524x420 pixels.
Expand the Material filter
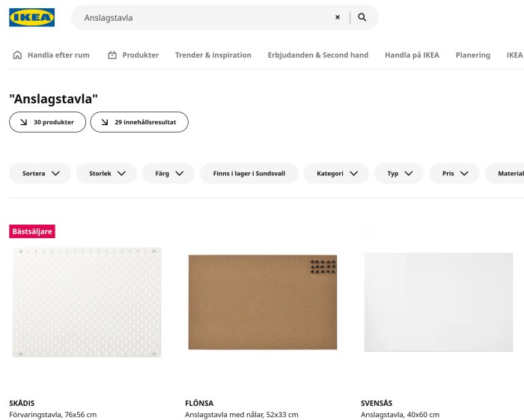(x=505, y=174)
